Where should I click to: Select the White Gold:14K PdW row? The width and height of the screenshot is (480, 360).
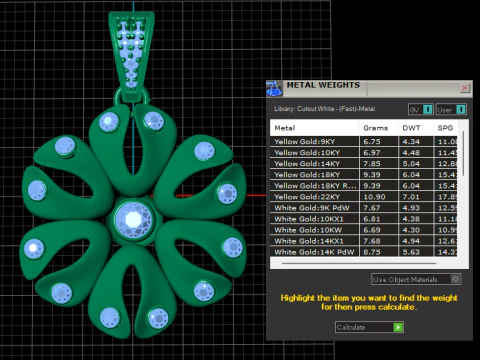click(x=363, y=252)
